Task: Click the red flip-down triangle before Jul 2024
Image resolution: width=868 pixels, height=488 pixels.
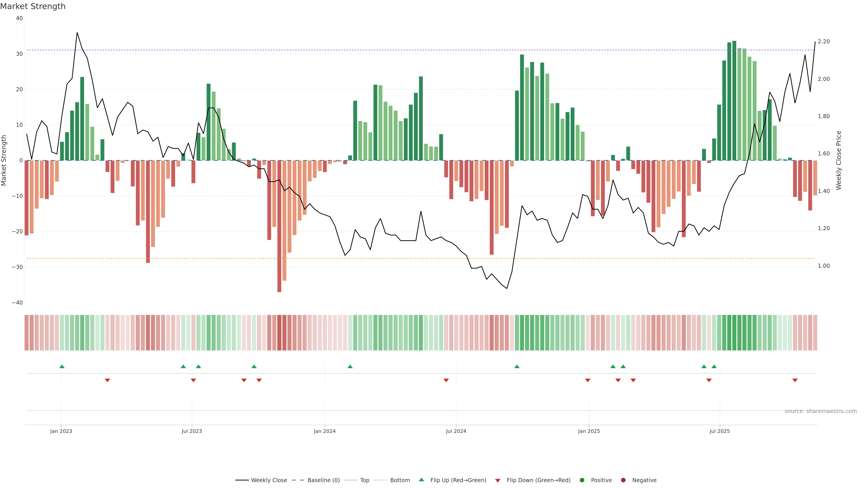Action: (446, 380)
